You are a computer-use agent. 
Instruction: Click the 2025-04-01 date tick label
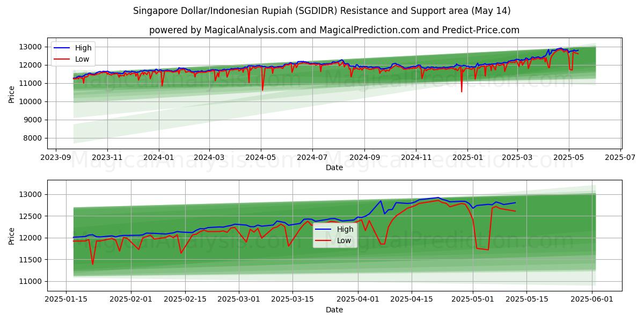coord(357,300)
